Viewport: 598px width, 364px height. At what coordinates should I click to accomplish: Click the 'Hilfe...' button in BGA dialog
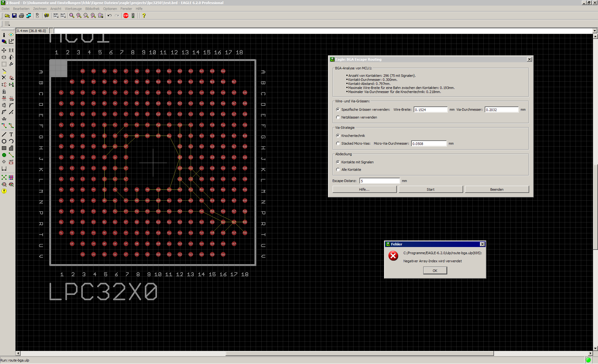click(364, 189)
